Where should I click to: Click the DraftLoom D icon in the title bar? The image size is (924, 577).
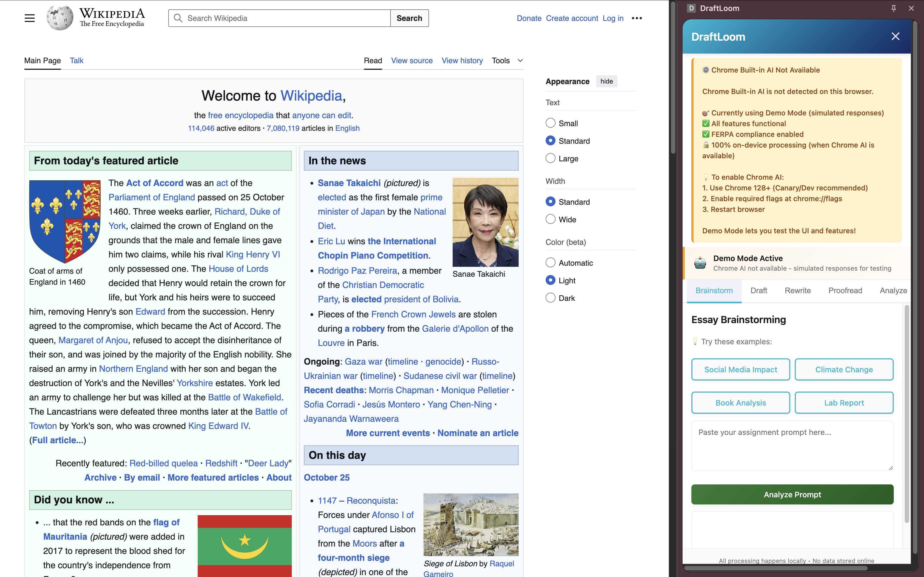point(691,8)
